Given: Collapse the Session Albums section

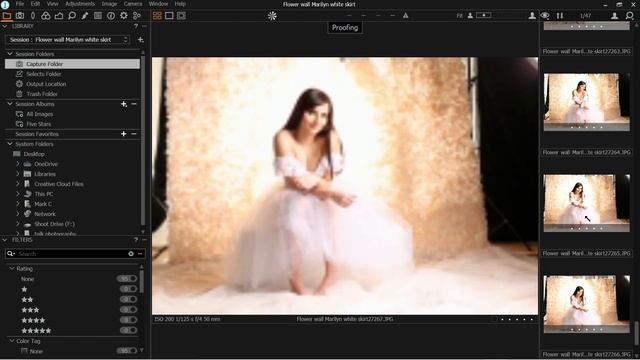Looking at the screenshot, I should coord(10,104).
